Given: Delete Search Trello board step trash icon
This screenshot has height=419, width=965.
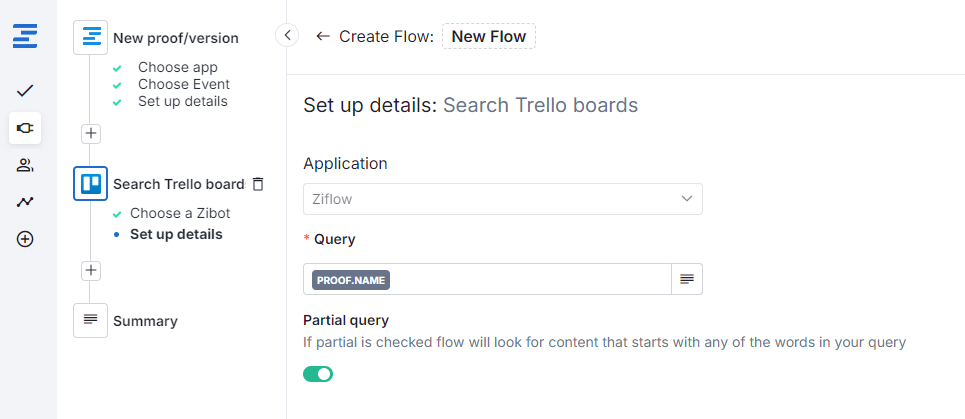Looking at the screenshot, I should pos(258,184).
